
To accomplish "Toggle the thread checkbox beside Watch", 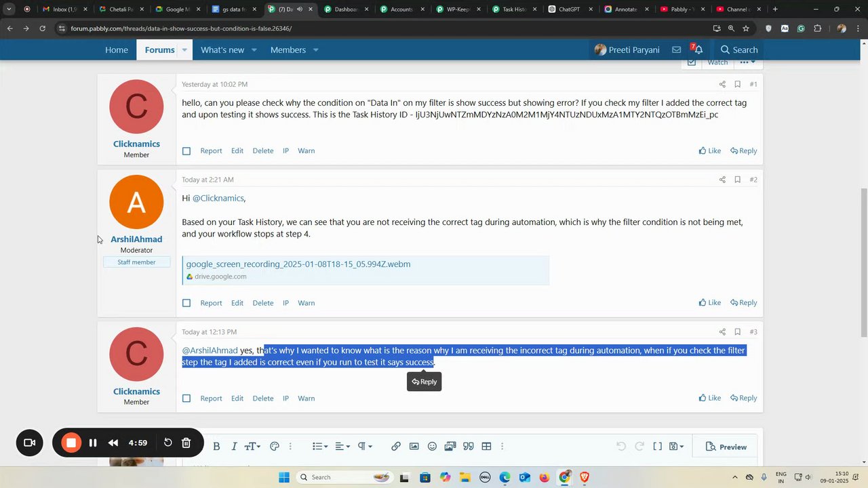I will coord(691,62).
